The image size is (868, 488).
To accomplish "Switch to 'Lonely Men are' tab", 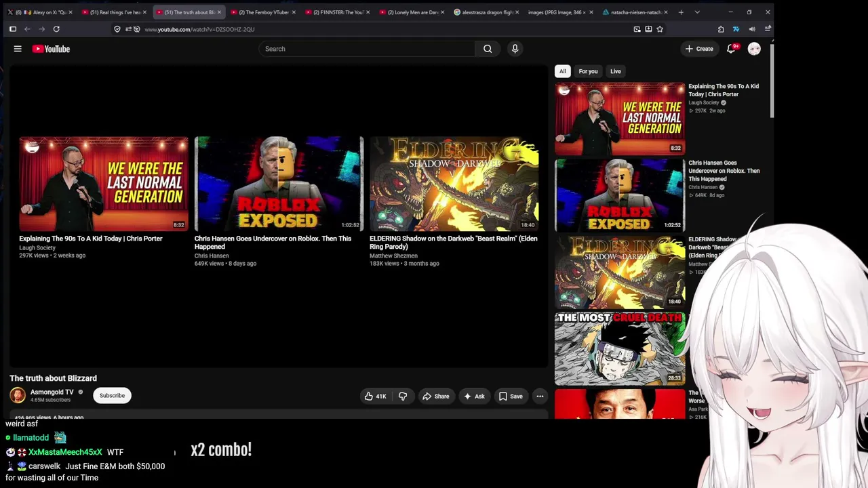I will (x=410, y=12).
